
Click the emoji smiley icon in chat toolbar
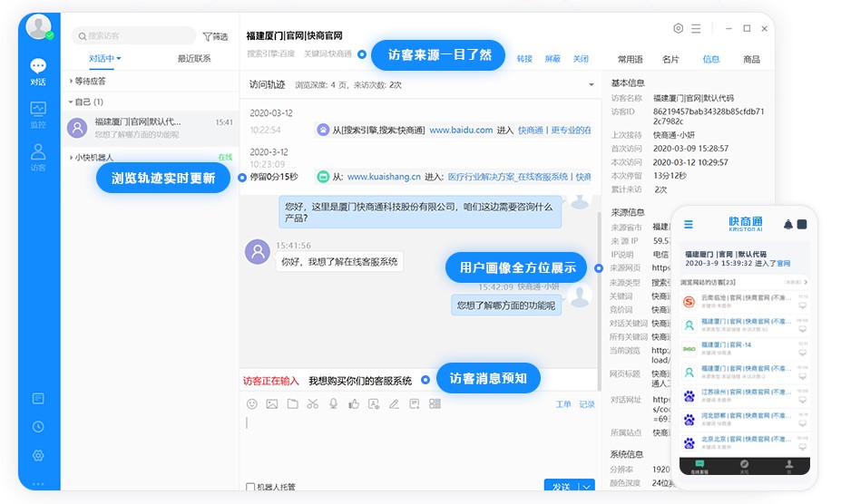tap(252, 404)
